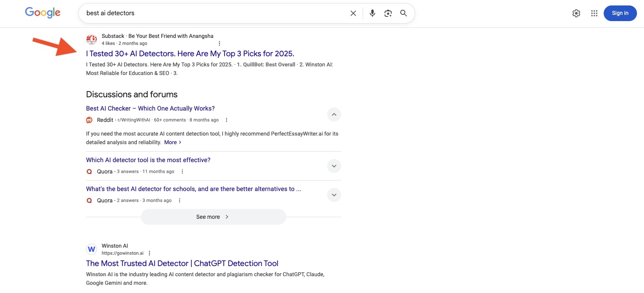Click the https://gowinston.ai URL text
The image size is (644, 293).
pyautogui.click(x=122, y=253)
